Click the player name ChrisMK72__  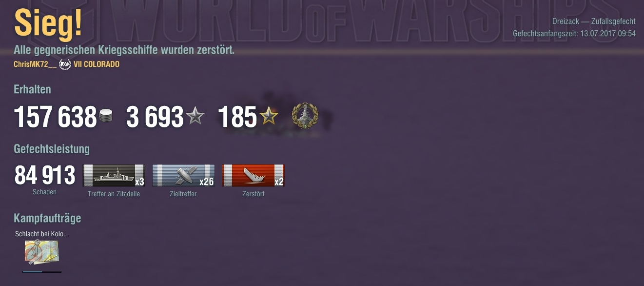(x=35, y=64)
